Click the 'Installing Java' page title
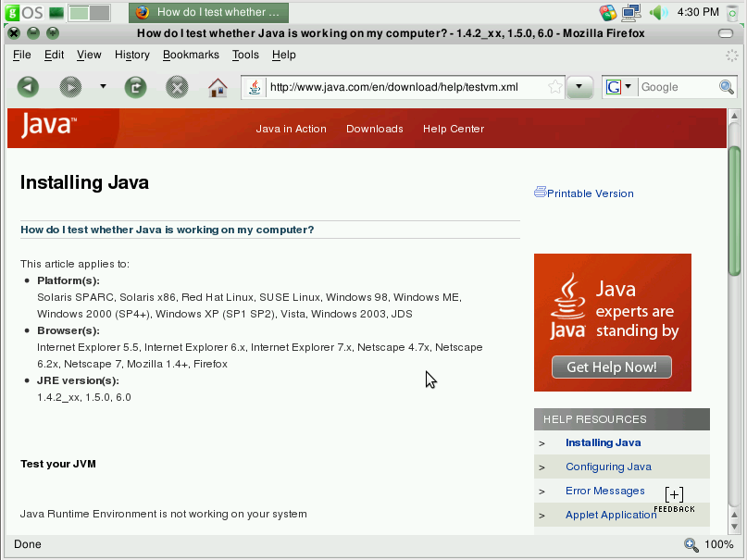 pos(84,182)
